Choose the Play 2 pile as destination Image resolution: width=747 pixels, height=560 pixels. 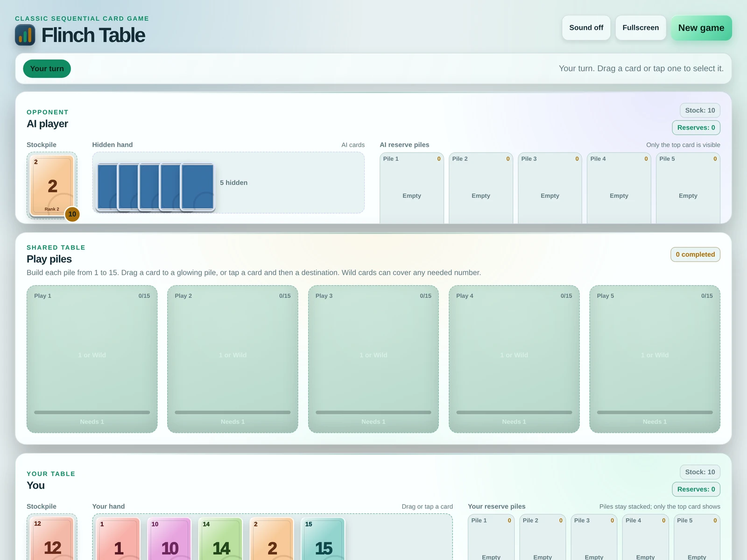point(233,359)
